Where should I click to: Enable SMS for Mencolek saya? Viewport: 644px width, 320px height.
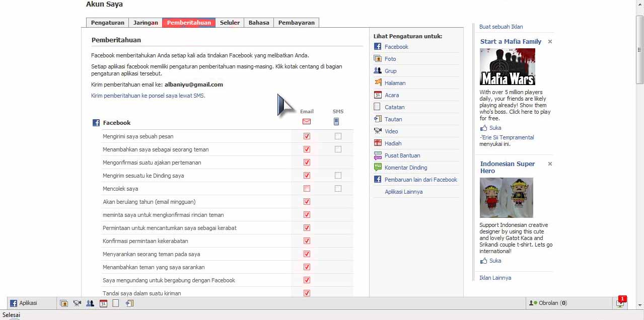coord(338,189)
